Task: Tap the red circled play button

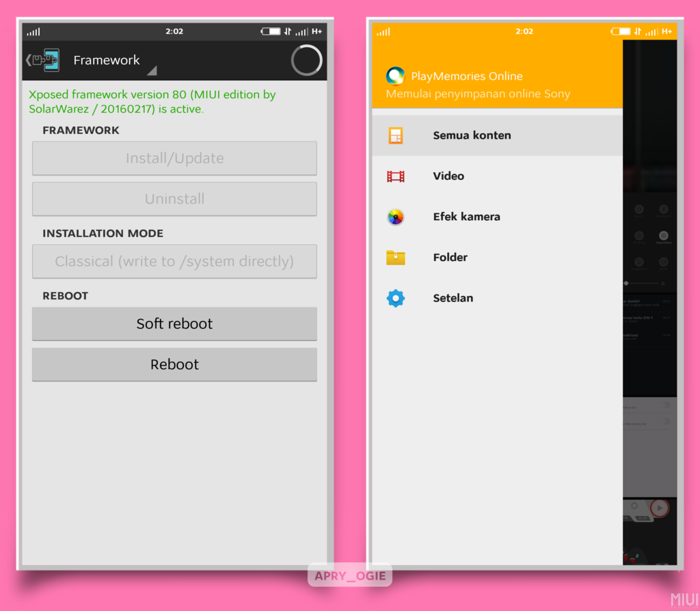Action: click(x=659, y=508)
